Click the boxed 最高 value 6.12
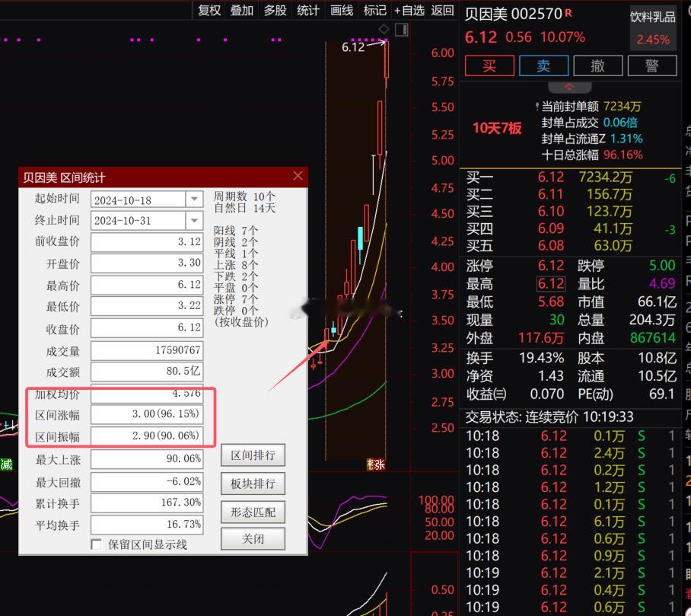 tap(551, 283)
